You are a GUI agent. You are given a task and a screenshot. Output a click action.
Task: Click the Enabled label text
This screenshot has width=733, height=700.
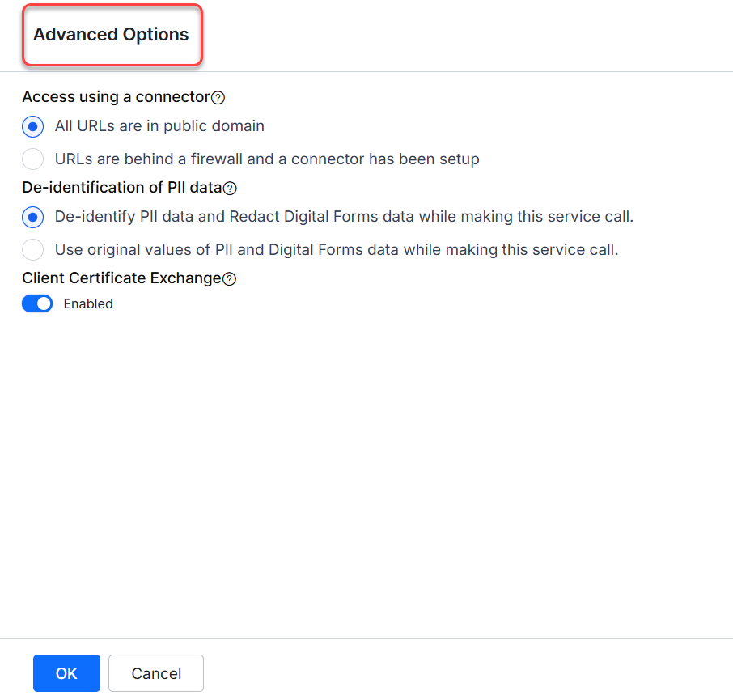pyautogui.click(x=87, y=303)
